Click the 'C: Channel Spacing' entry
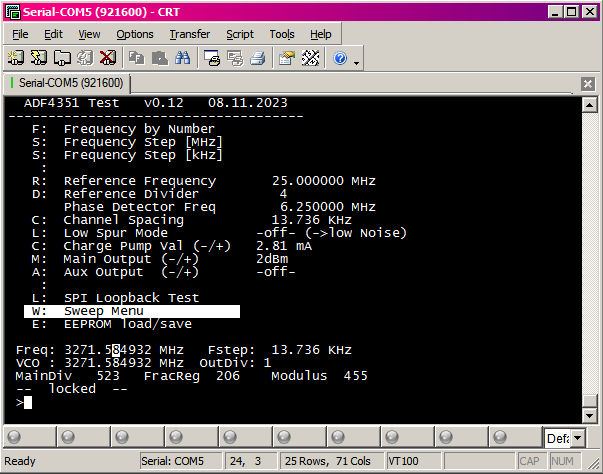This screenshot has height=474, width=603. [x=108, y=220]
